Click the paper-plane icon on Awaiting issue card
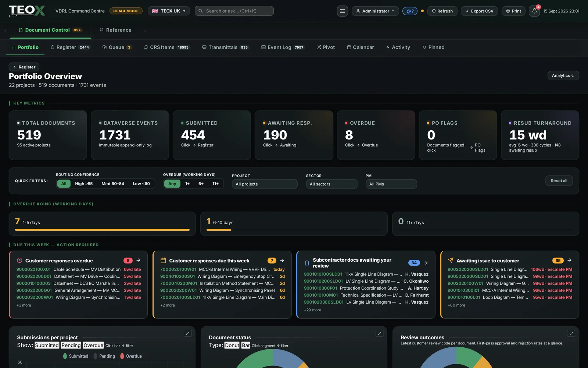Image resolution: width=588 pixels, height=368 pixels. click(451, 260)
